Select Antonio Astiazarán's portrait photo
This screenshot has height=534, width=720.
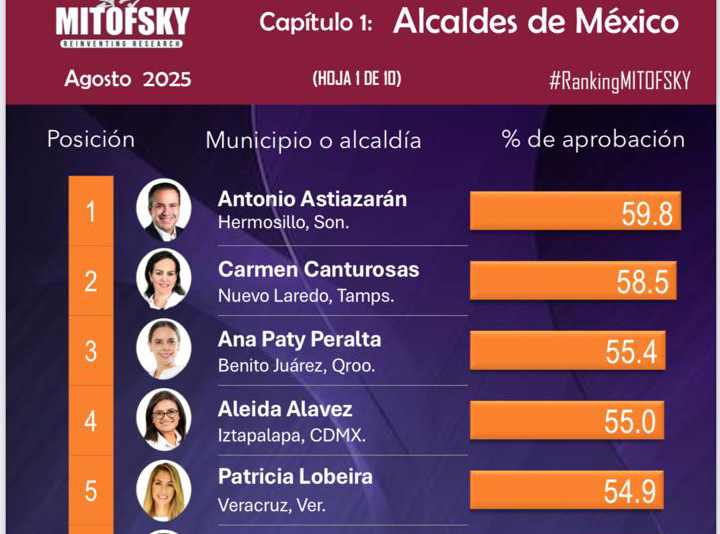point(164,210)
